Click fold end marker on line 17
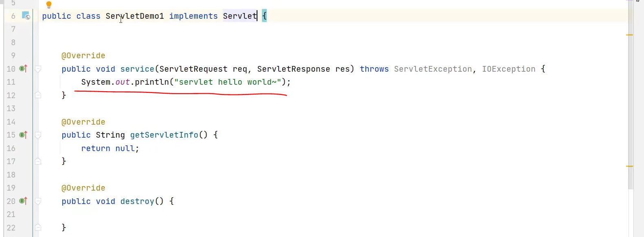 pyautogui.click(x=38, y=161)
